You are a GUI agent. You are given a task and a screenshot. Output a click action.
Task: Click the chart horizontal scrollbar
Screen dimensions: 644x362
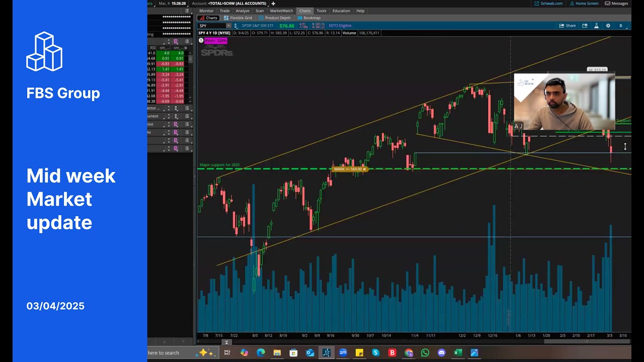pos(586,342)
